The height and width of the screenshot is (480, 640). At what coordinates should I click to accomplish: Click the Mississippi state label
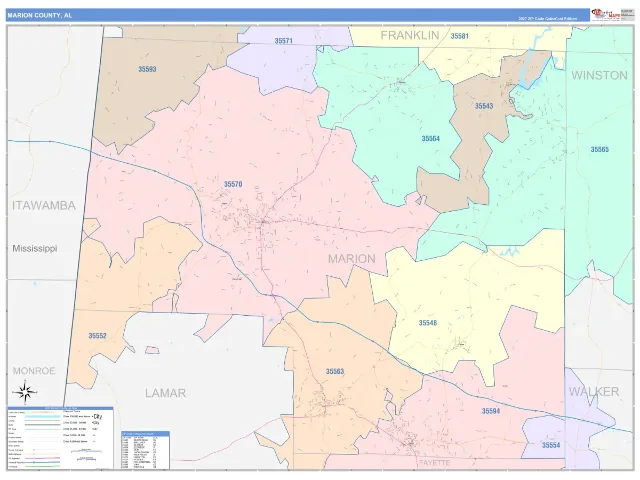point(35,248)
